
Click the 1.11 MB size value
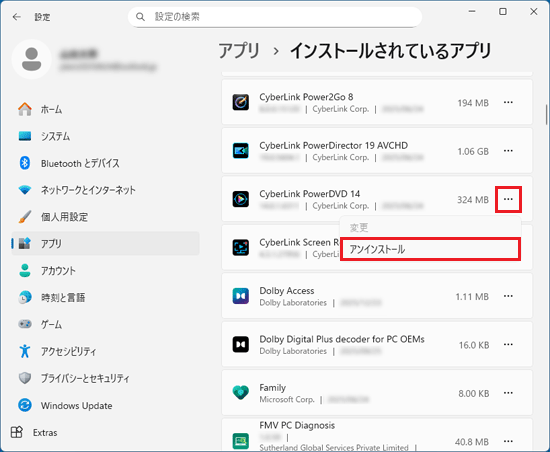[472, 297]
